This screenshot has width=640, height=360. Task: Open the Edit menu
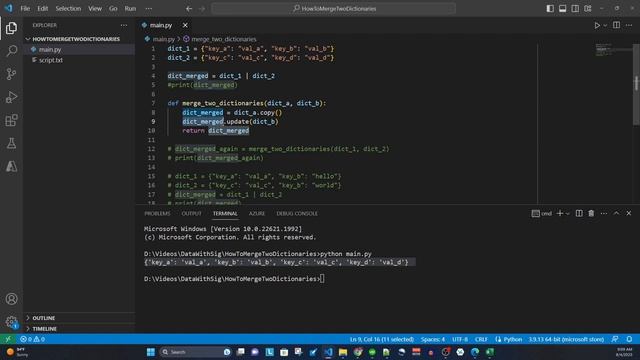[x=42, y=9]
